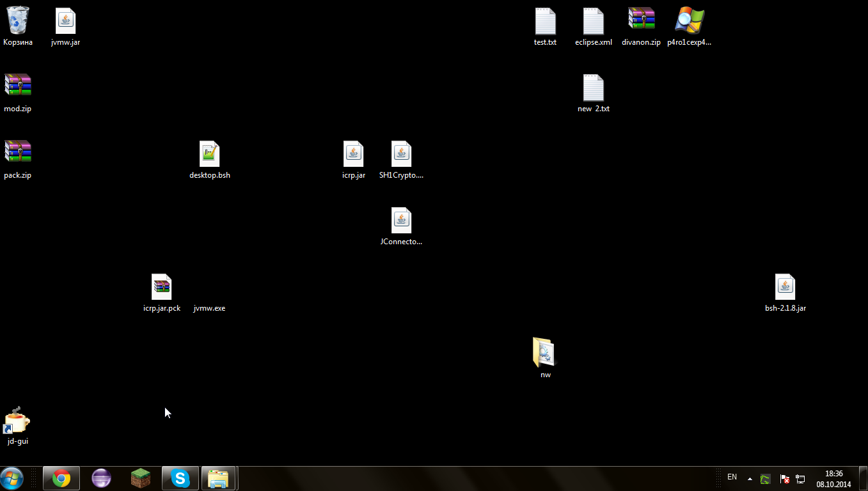The image size is (868, 491).
Task: Select the test.txt file icon
Action: pyautogui.click(x=545, y=21)
